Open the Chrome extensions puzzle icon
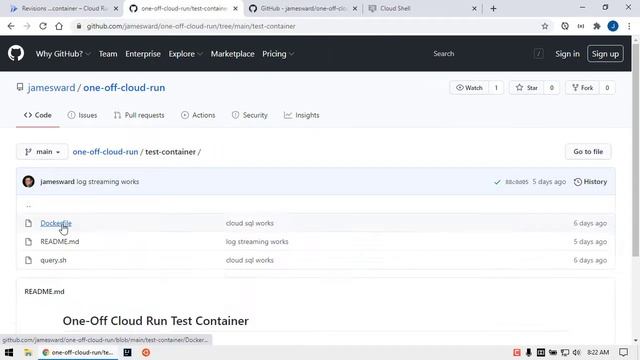This screenshot has width=640, height=360. (x=597, y=26)
